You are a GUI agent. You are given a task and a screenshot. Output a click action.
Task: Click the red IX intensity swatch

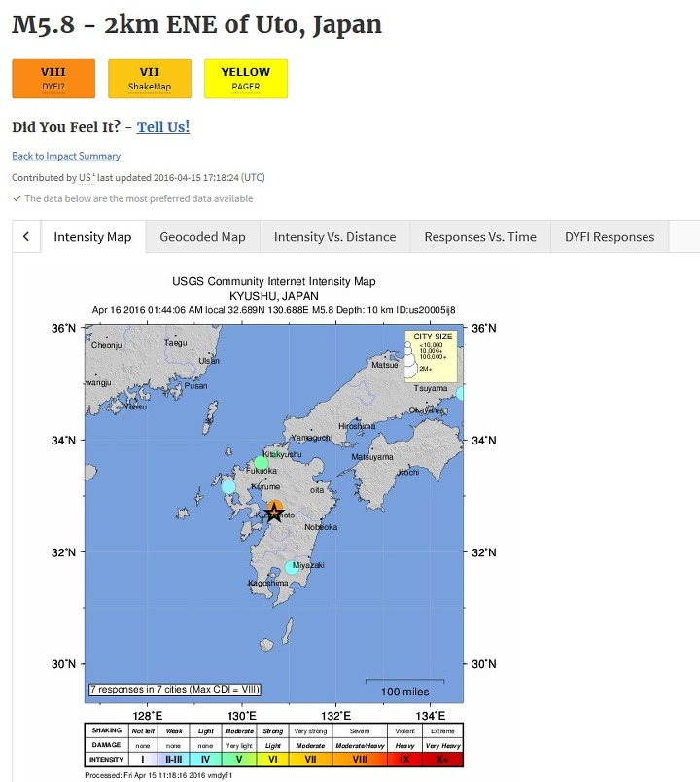[x=404, y=760]
